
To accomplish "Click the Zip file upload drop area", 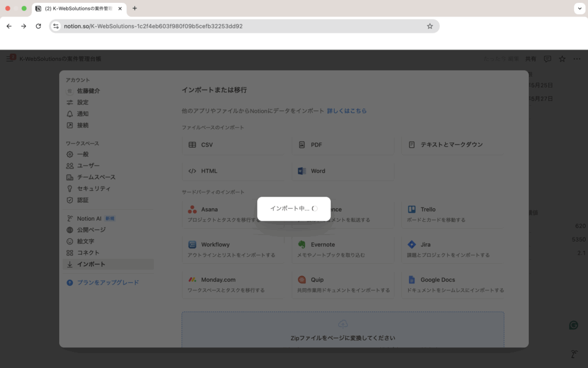I will click(x=343, y=330).
